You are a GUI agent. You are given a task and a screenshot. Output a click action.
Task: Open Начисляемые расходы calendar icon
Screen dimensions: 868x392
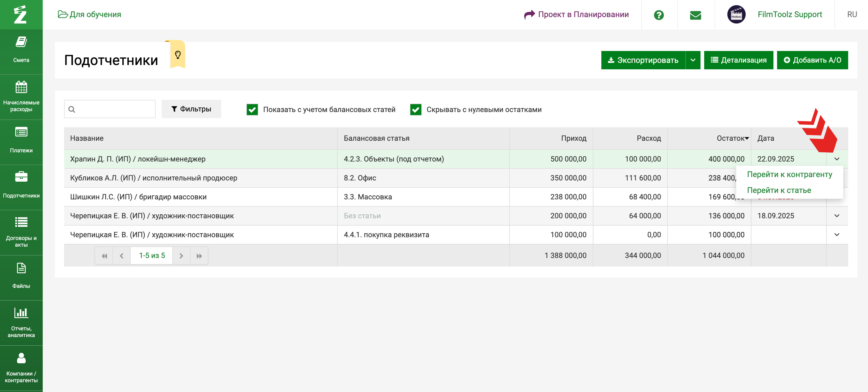tap(21, 87)
